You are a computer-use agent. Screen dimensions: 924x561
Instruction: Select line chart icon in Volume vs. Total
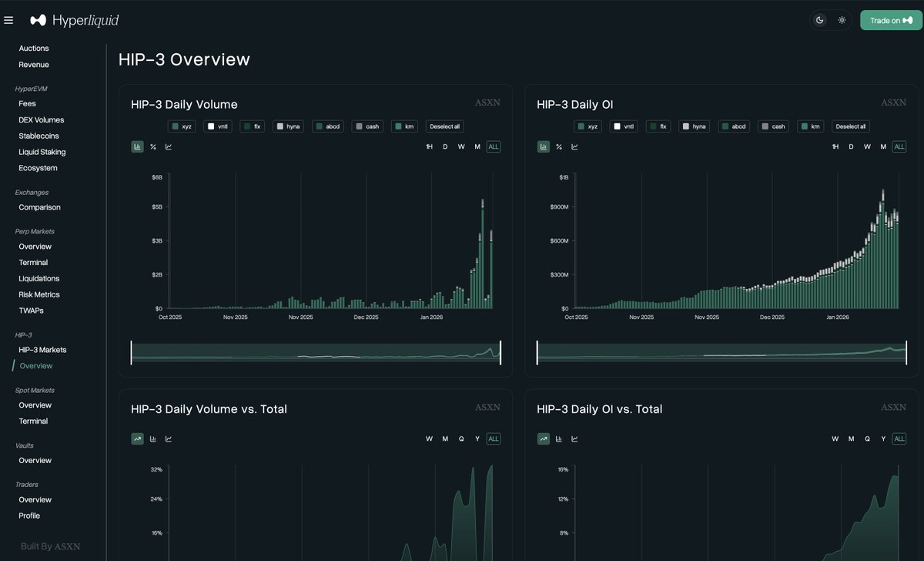coord(169,438)
